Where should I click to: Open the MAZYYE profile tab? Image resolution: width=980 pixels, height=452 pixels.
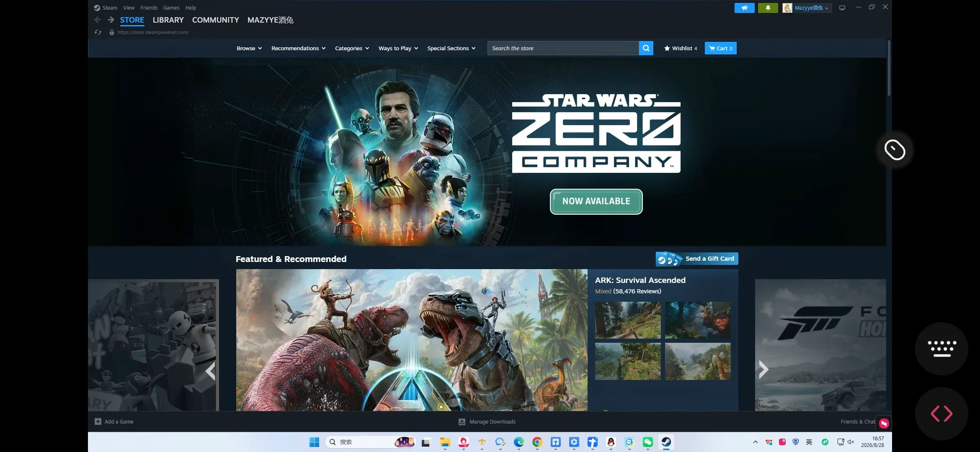click(271, 20)
